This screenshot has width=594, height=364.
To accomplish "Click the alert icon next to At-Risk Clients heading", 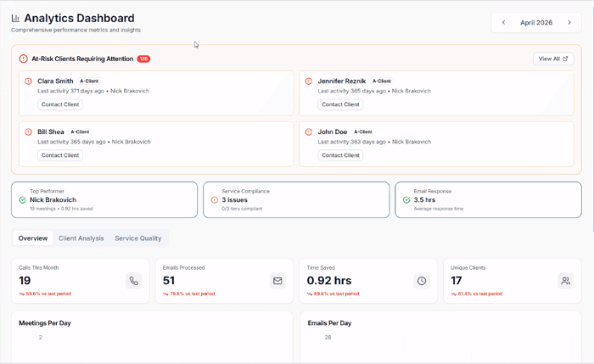I will (24, 59).
